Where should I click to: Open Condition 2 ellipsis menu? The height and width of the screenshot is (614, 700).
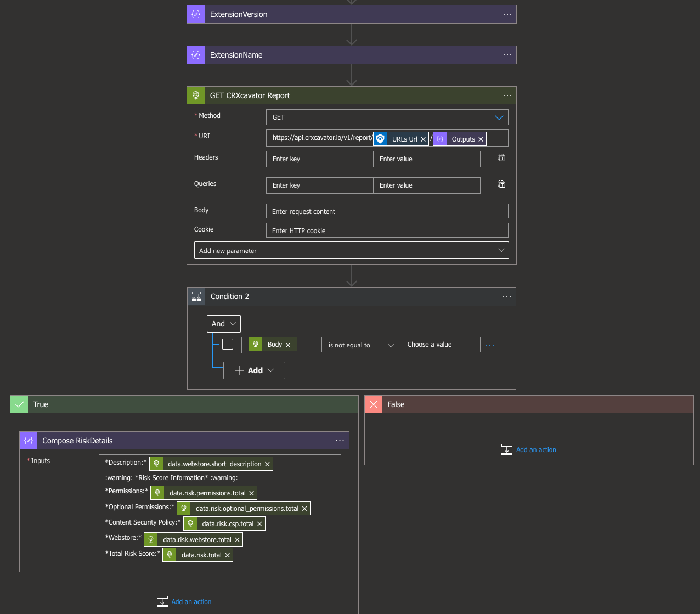click(x=506, y=296)
